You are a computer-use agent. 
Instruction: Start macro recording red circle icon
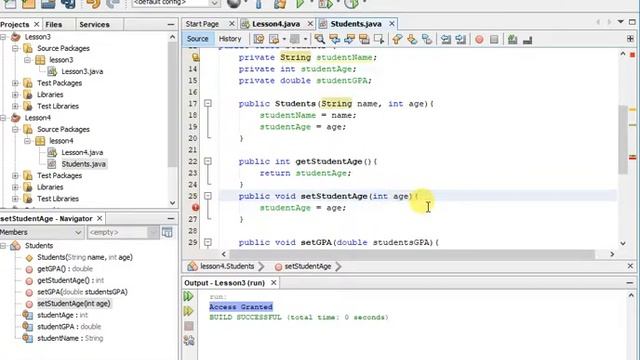[x=479, y=39]
